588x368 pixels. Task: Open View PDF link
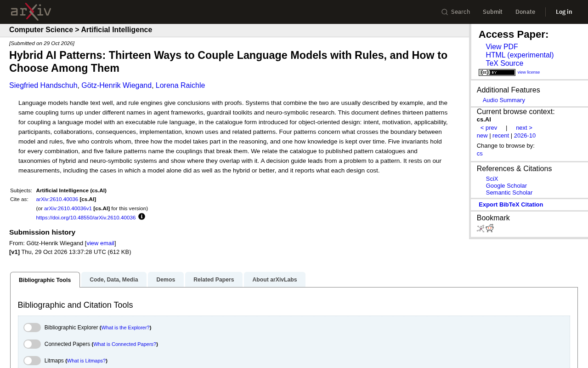(x=502, y=47)
